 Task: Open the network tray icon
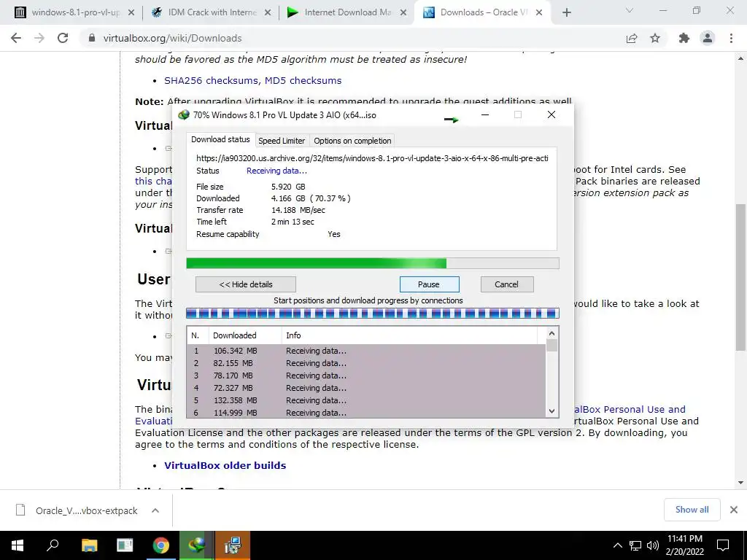point(635,545)
